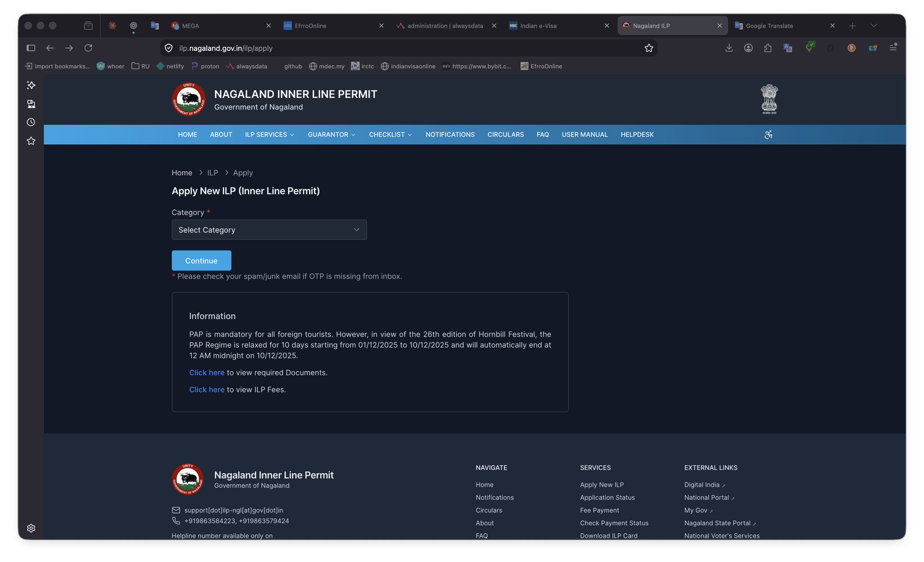Open the Home nav menu item
Viewport: 924px width, 562px height.
pyautogui.click(x=188, y=135)
